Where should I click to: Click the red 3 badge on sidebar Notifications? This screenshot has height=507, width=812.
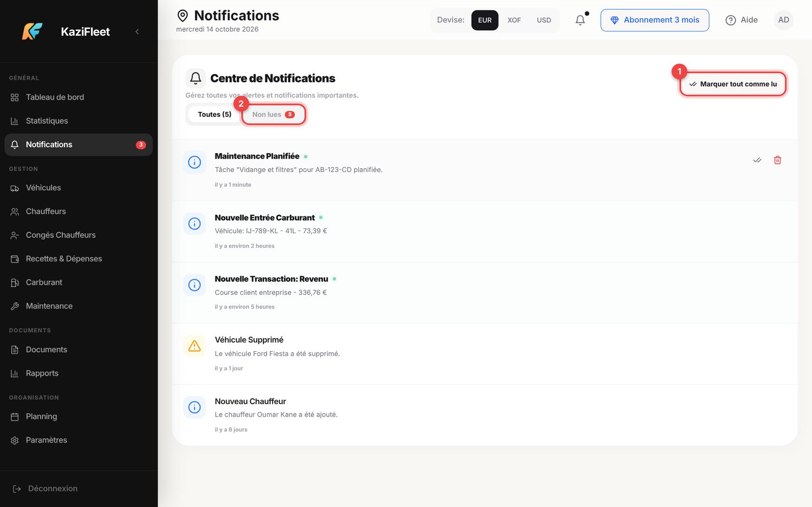pyautogui.click(x=141, y=144)
